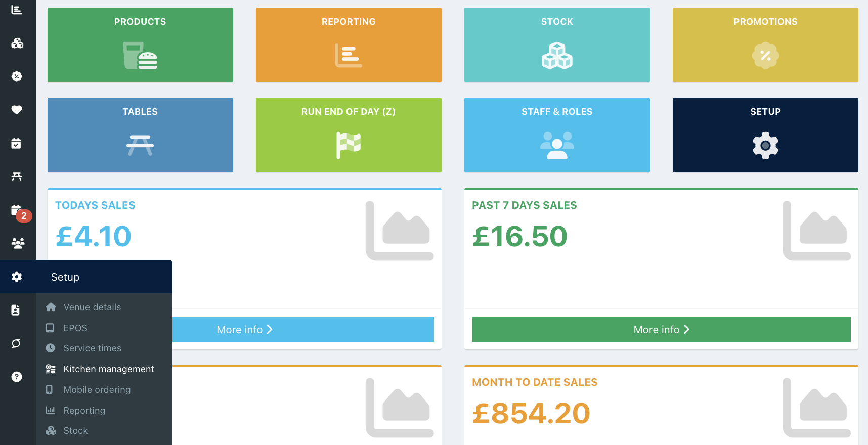Select Mobile ordering menu item
Viewport: 868px width, 445px height.
click(x=97, y=390)
